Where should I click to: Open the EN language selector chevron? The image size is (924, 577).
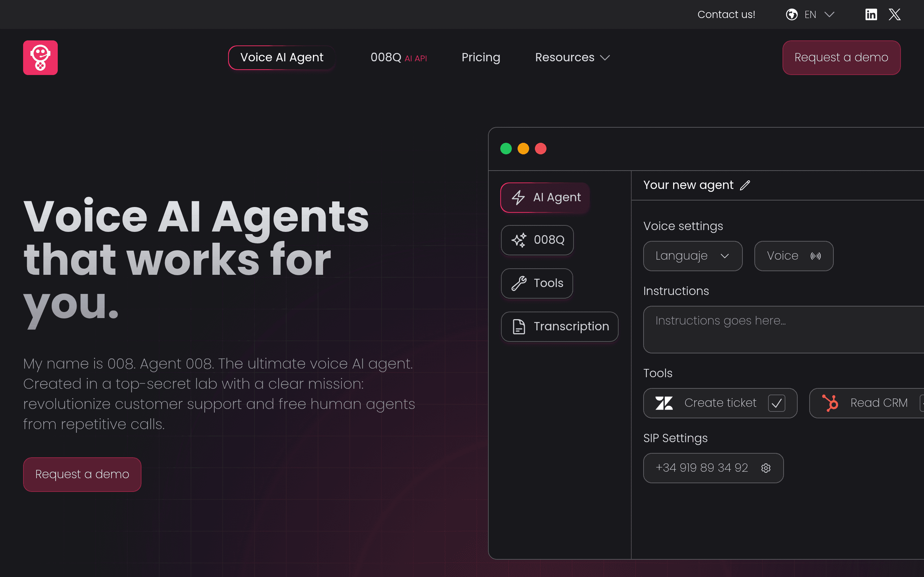pos(829,14)
